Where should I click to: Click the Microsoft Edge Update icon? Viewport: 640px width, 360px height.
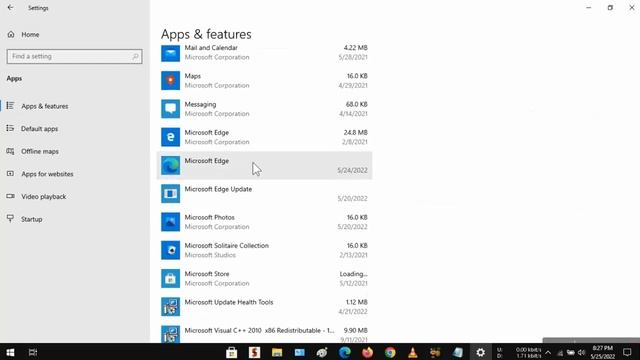click(170, 193)
